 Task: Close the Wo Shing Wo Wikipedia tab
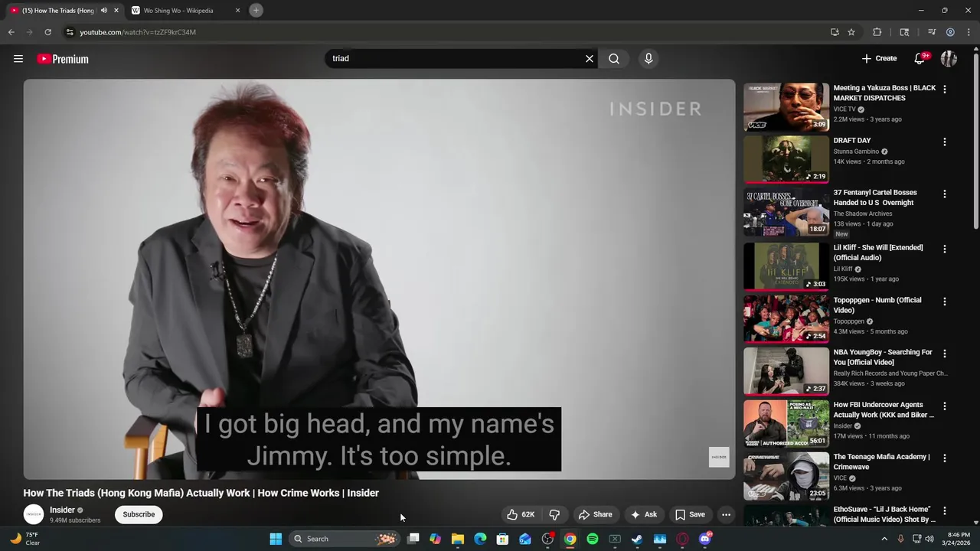237,10
